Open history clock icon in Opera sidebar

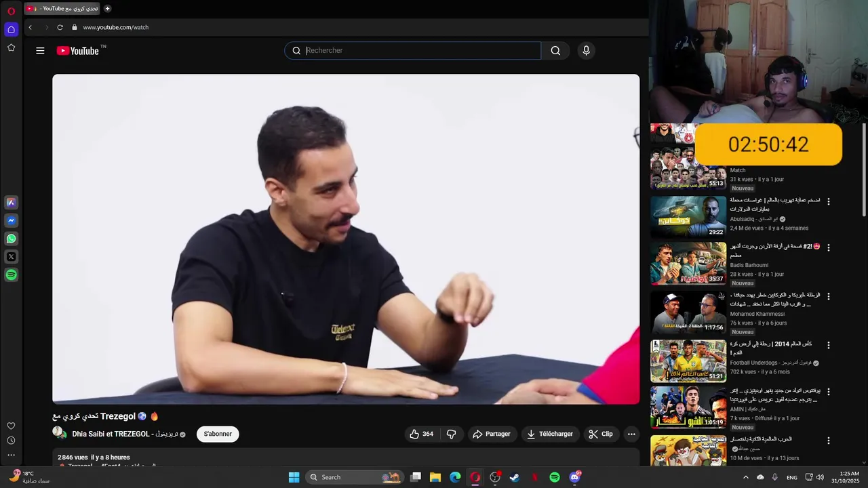point(11,441)
